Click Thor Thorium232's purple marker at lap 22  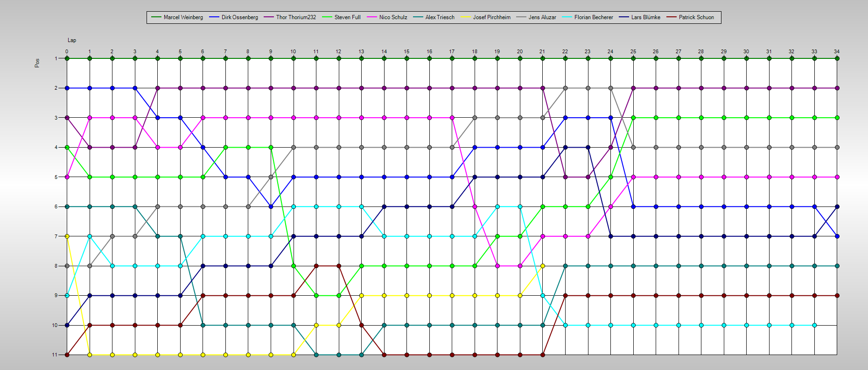(565, 177)
